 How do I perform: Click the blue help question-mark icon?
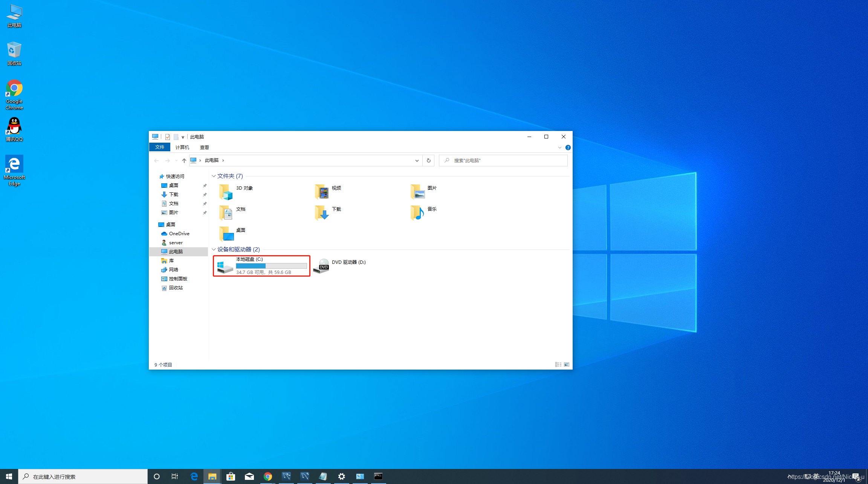568,148
